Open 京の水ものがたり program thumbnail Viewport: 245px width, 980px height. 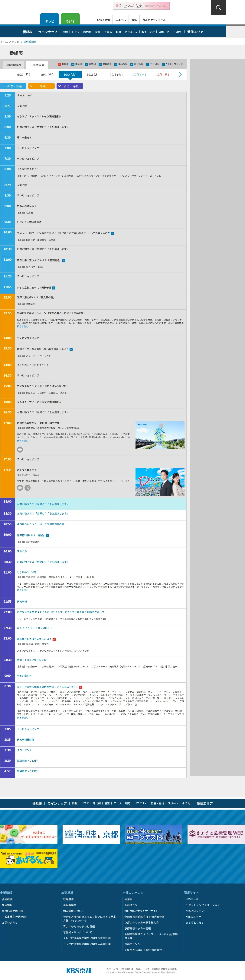coord(160,435)
